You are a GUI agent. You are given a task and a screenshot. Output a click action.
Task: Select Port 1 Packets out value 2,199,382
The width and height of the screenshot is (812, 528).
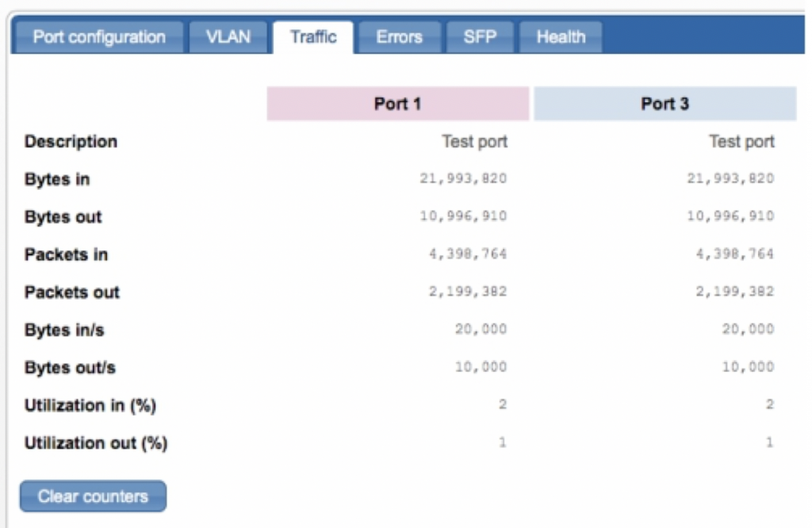(x=468, y=292)
